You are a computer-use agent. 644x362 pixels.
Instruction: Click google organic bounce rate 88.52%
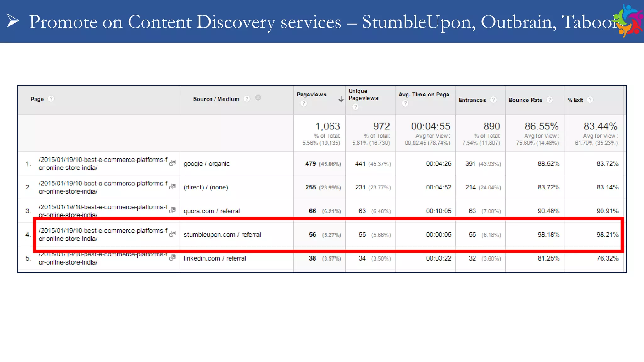click(548, 164)
